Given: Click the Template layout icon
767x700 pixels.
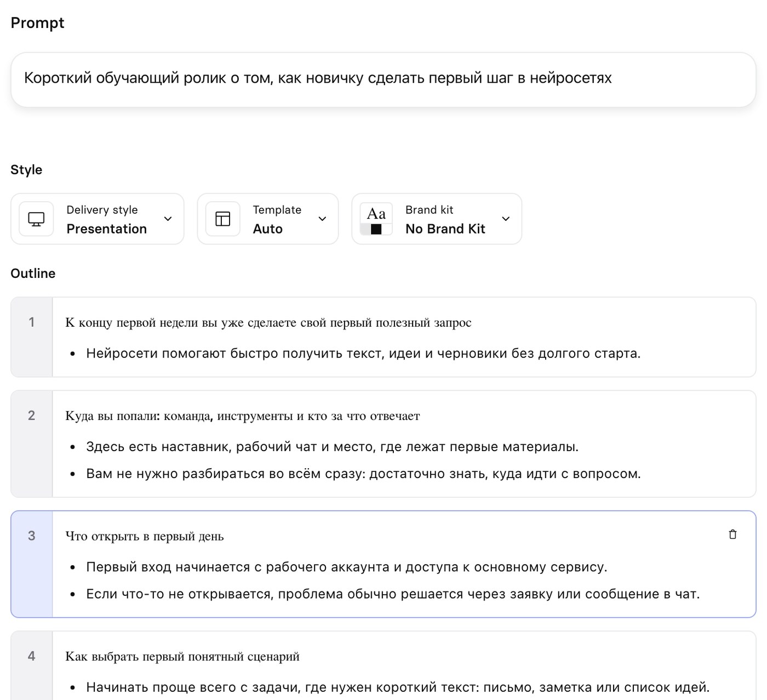Looking at the screenshot, I should (x=223, y=219).
